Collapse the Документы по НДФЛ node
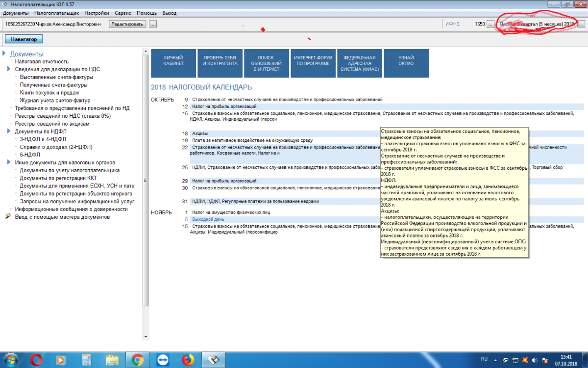588x368 pixels. 9,131
